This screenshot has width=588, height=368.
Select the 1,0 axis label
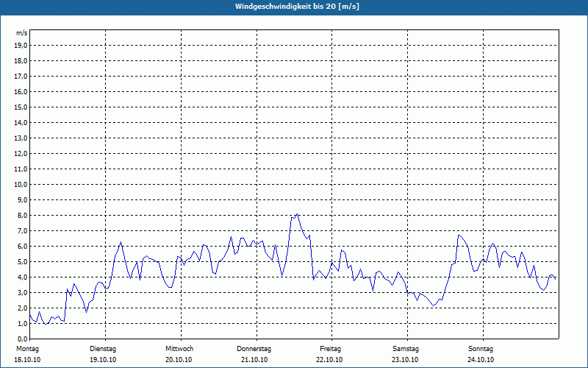point(23,323)
